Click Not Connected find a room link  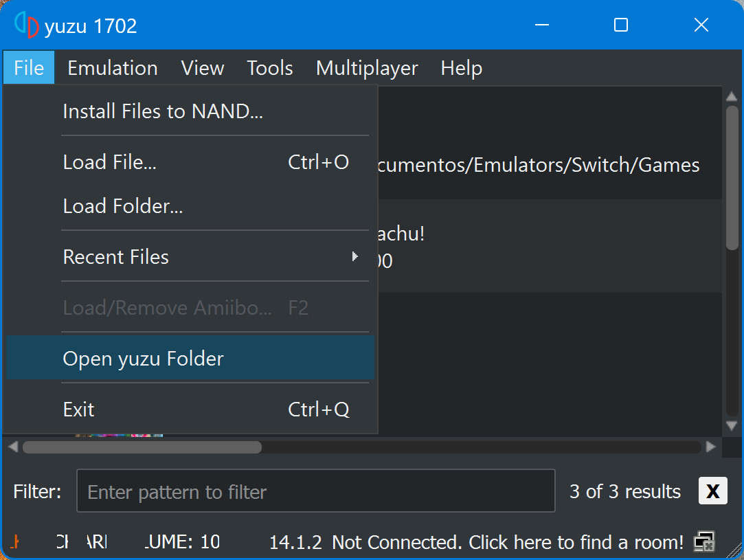click(x=507, y=542)
